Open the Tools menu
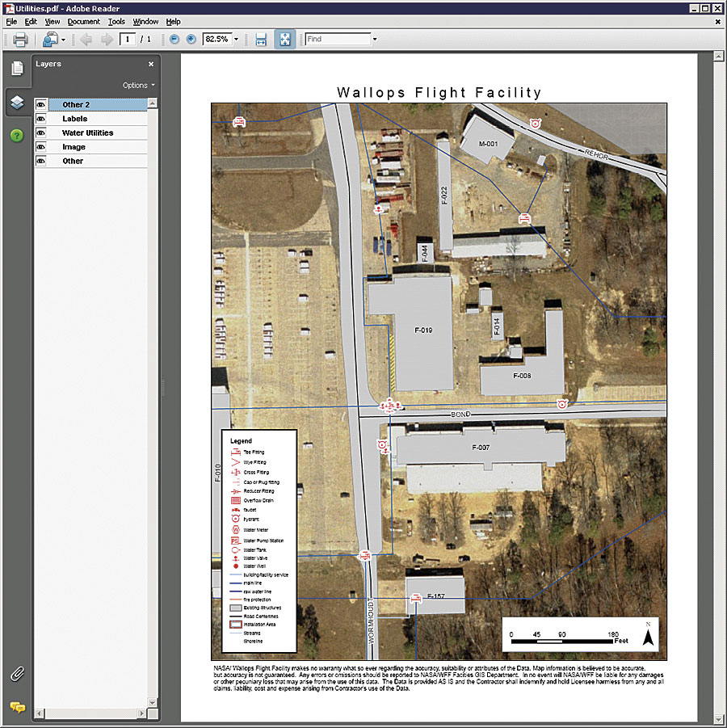Screen dimensions: 727x728 116,22
